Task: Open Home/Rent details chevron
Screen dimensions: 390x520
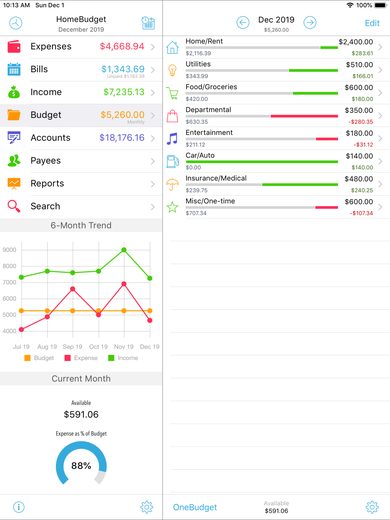Action: [x=380, y=47]
